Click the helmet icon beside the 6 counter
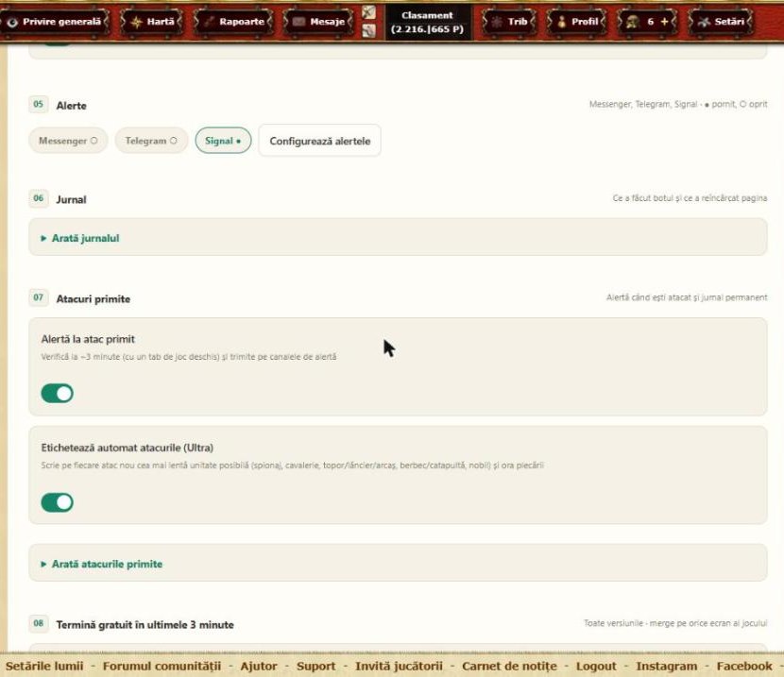Screen dimensions: 784x677 tap(633, 22)
